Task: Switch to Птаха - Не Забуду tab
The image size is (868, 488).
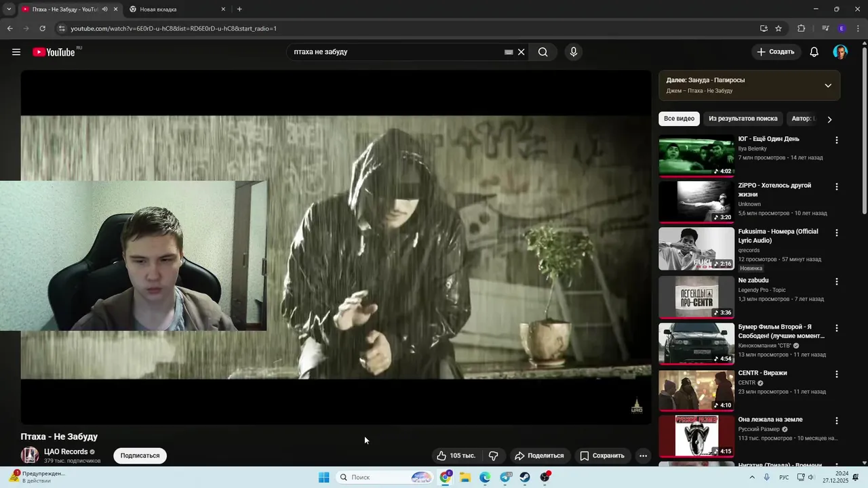Action: [64, 9]
